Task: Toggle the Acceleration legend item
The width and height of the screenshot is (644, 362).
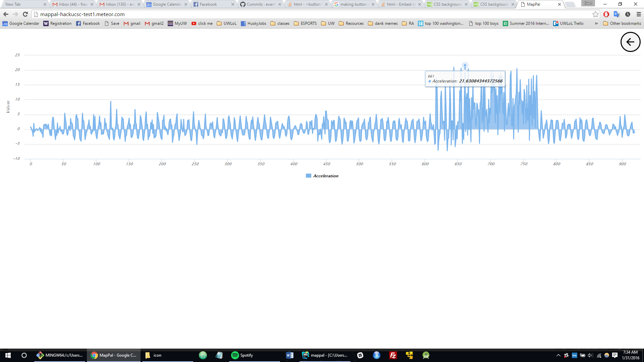Action: pos(325,176)
